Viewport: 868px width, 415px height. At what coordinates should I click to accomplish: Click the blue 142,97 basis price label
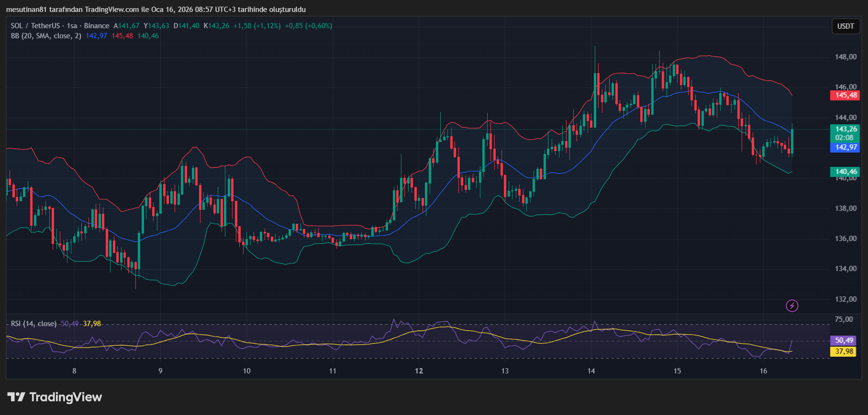[846, 147]
